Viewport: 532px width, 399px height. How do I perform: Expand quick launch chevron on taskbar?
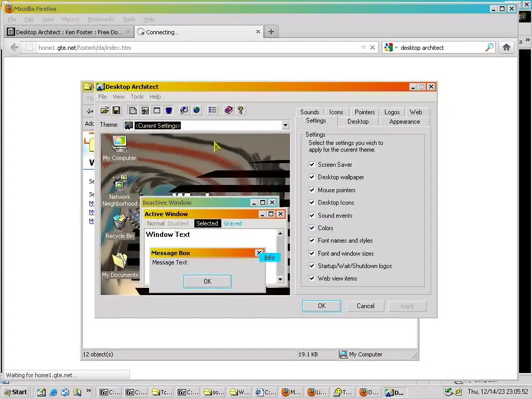tap(88, 391)
